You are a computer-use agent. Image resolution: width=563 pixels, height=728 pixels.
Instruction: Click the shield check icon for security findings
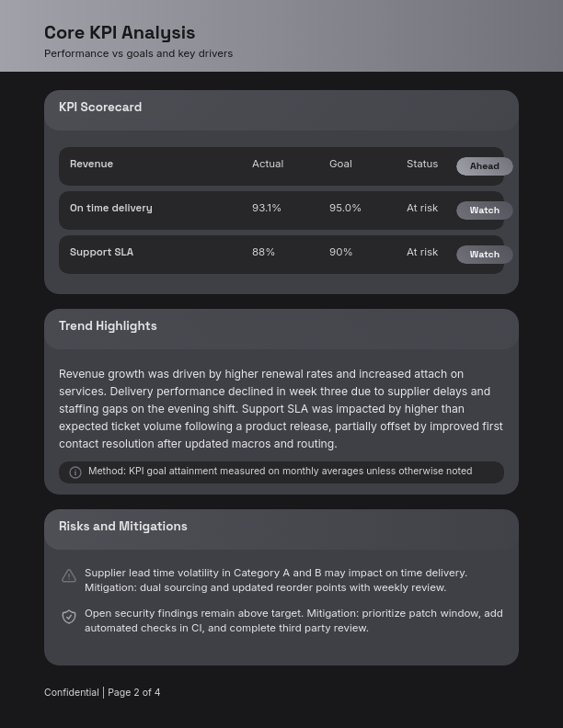(x=69, y=617)
